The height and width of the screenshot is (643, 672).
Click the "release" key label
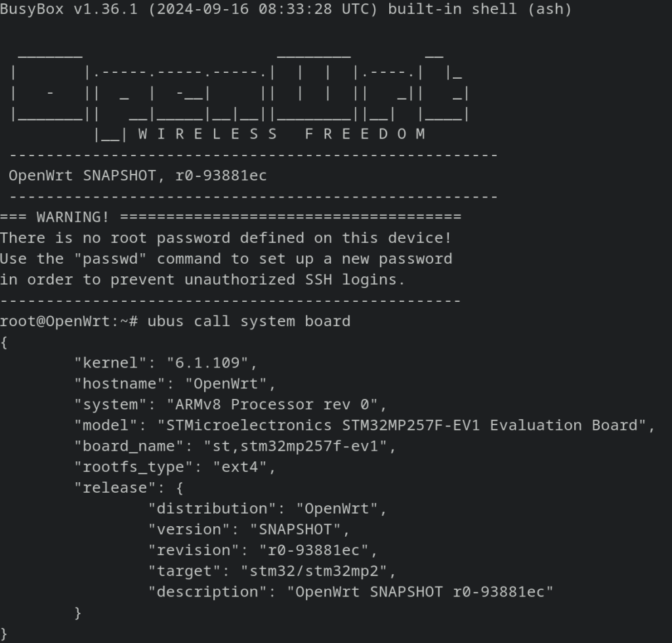click(115, 488)
